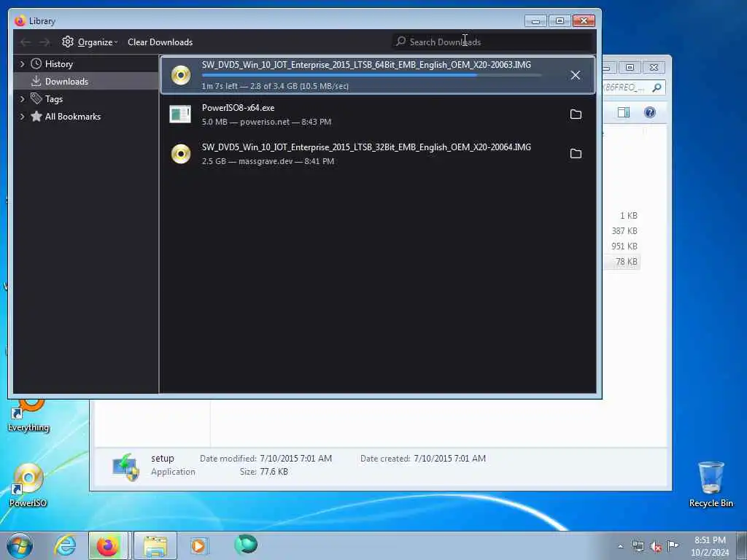Screen dimensions: 747x560
Task: Show the 32Bit IMG file in folder
Action: point(576,153)
